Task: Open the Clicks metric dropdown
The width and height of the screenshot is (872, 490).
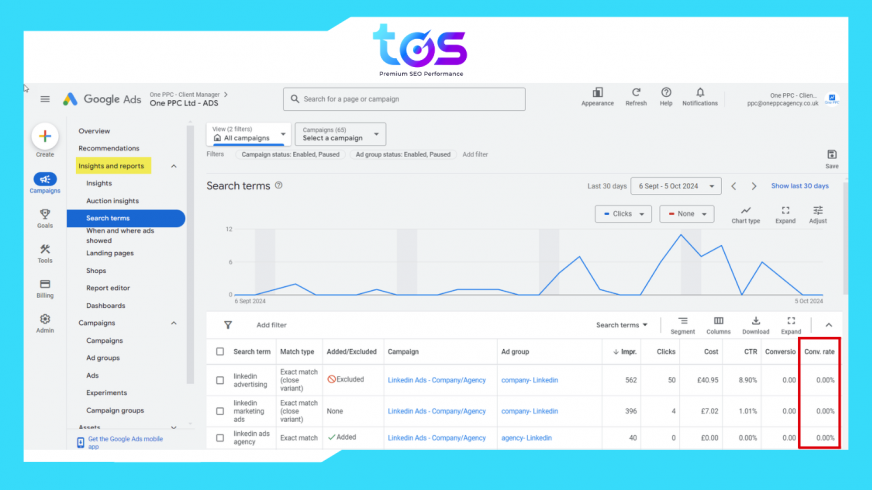Action: pyautogui.click(x=623, y=214)
